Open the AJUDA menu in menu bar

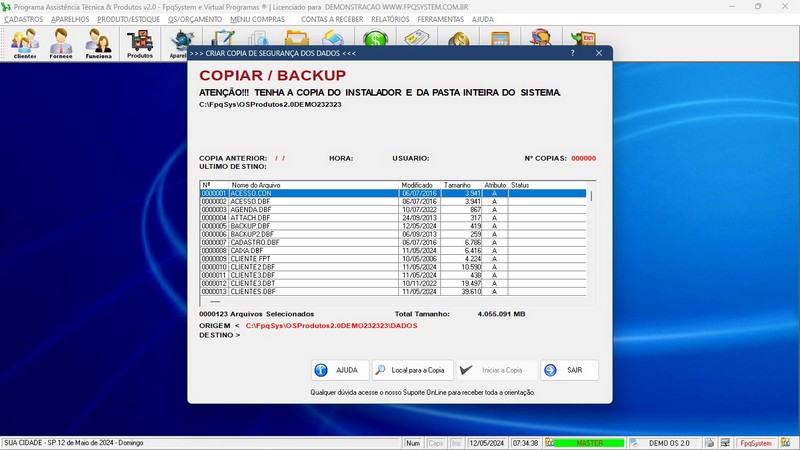pos(482,19)
